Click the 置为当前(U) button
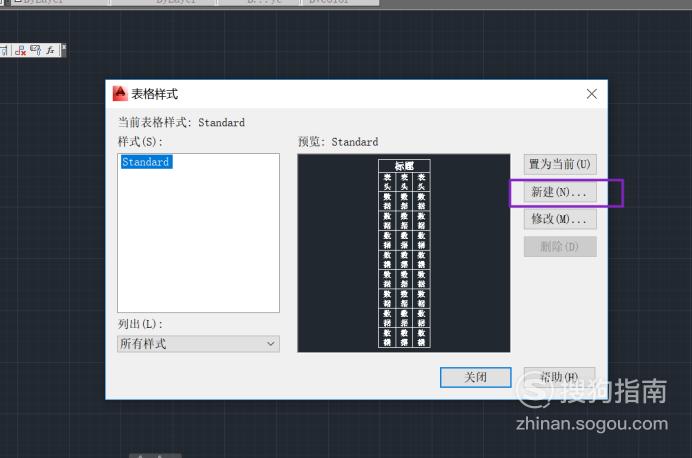 pos(560,164)
